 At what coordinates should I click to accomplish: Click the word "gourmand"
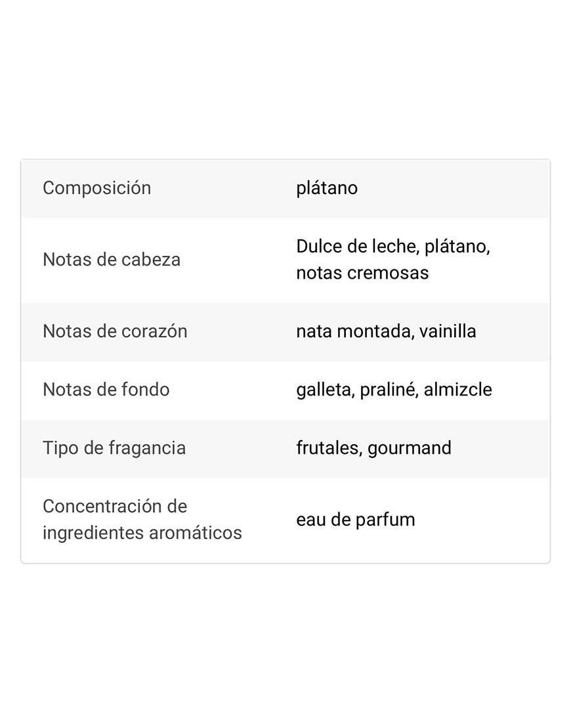click(x=410, y=448)
